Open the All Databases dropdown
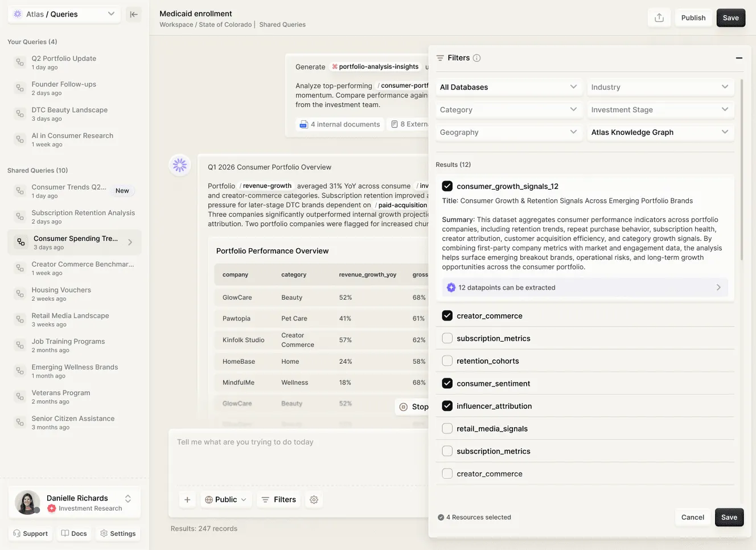The width and height of the screenshot is (756, 550). (x=509, y=87)
